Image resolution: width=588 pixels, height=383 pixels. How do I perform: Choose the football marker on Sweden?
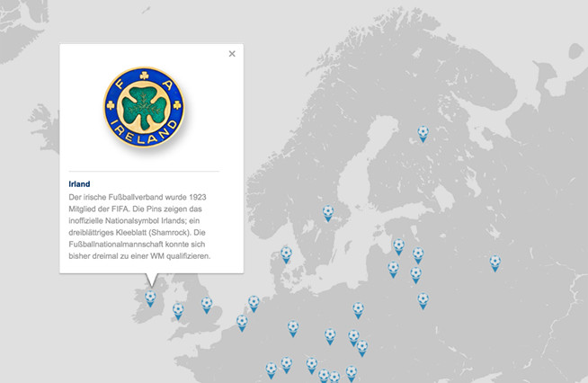[328, 213]
